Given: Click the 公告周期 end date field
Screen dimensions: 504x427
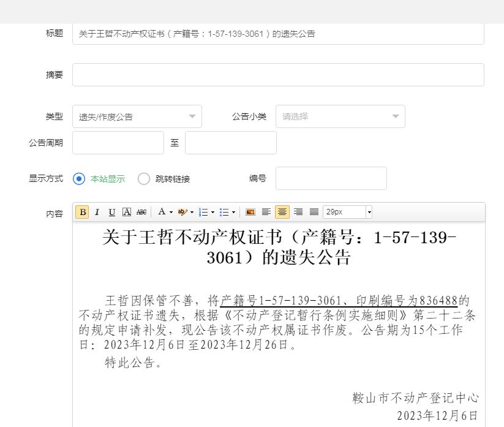Looking at the screenshot, I should coord(231,143).
